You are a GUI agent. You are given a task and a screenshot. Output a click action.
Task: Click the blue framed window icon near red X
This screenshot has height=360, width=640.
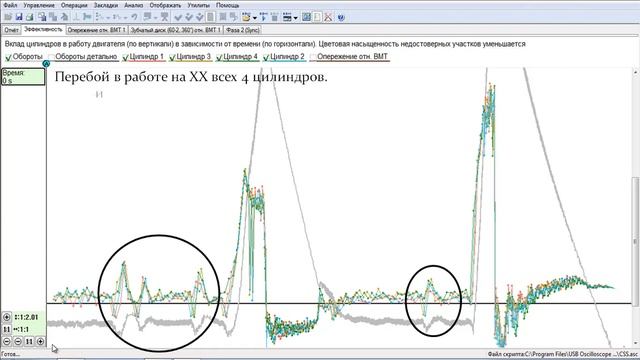[x=307, y=17]
